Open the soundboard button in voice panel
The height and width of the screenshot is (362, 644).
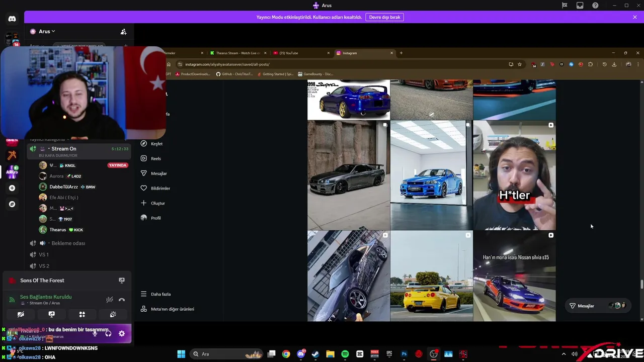tap(113, 314)
